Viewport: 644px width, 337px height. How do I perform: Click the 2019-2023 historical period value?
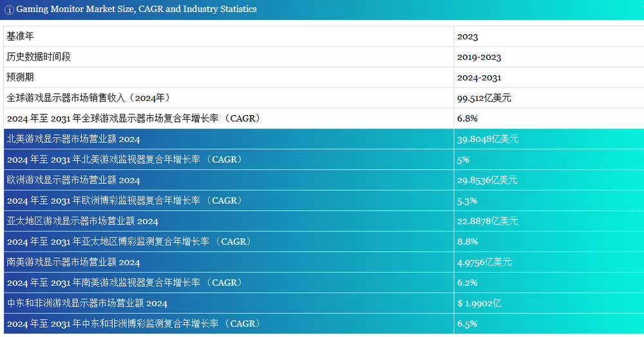pos(479,57)
